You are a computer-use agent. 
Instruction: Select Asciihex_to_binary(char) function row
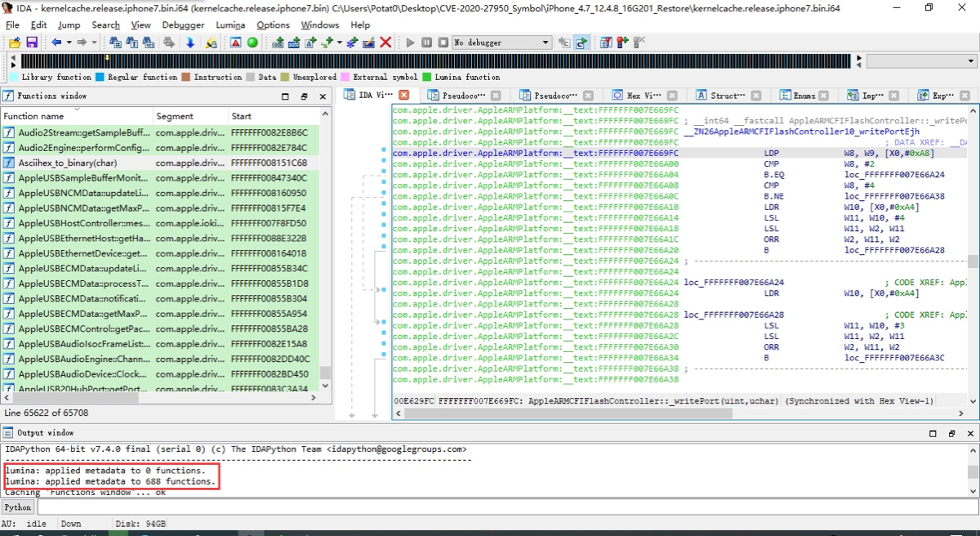point(160,163)
